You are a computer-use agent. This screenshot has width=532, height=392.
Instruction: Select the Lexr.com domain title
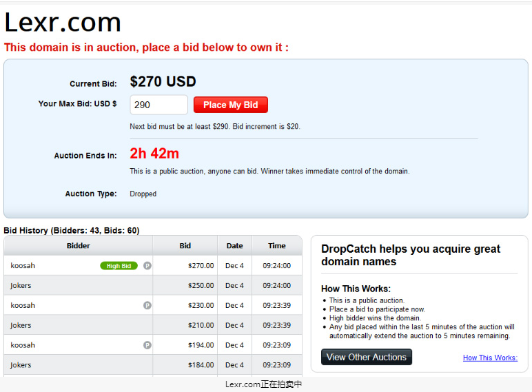click(x=63, y=23)
